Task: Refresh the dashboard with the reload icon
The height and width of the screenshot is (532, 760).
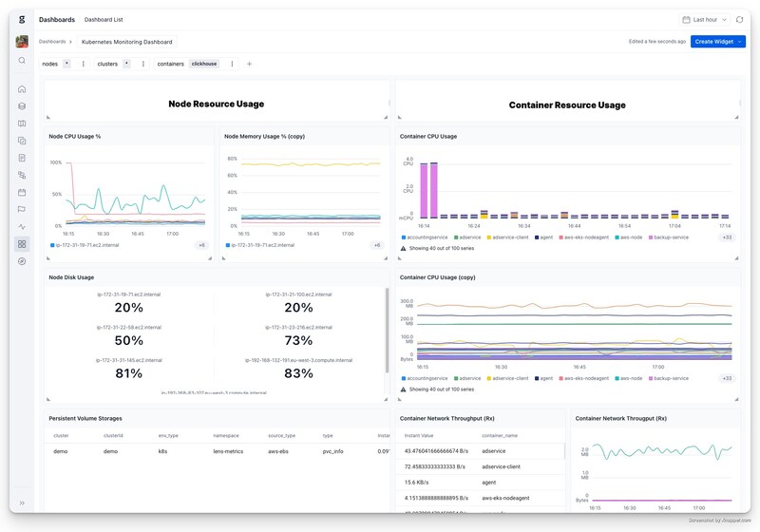Action: click(739, 19)
